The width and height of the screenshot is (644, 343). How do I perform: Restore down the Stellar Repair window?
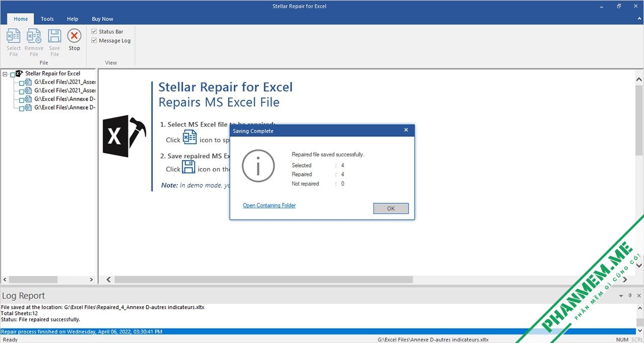[619, 7]
